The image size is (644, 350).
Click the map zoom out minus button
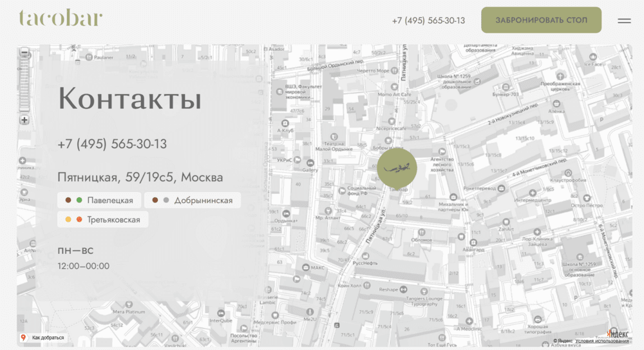(24, 52)
